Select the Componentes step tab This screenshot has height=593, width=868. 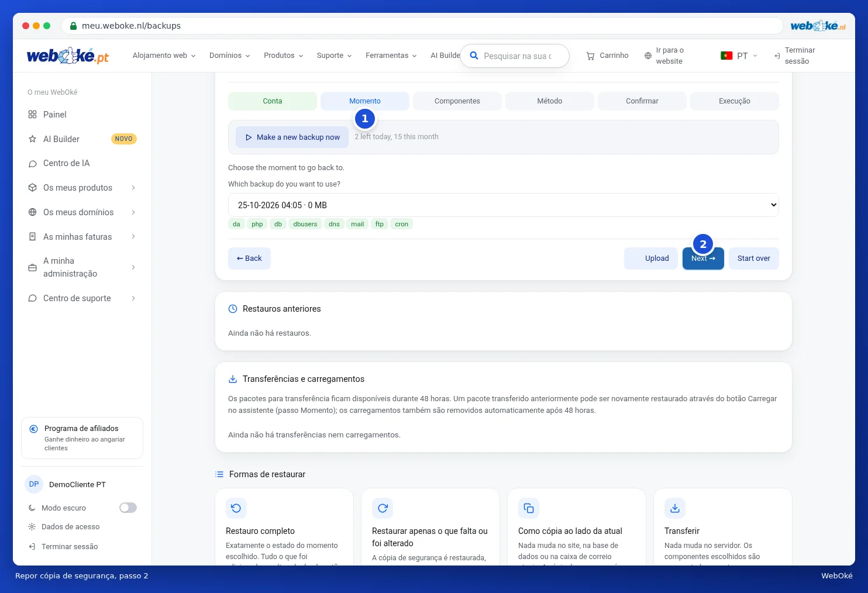(457, 101)
